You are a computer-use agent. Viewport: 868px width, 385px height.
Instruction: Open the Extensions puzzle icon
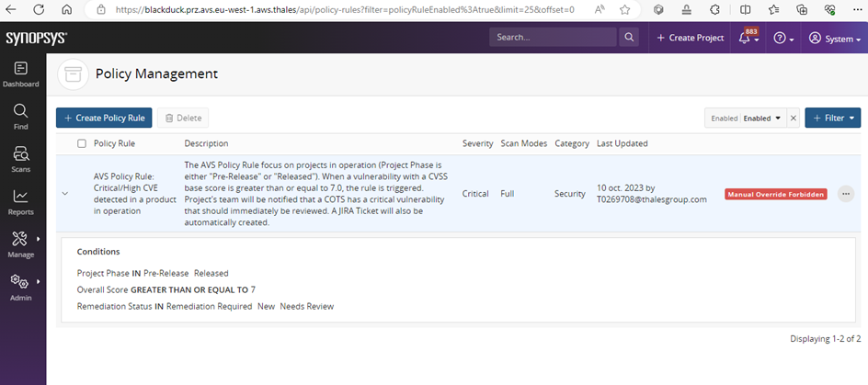715,9
